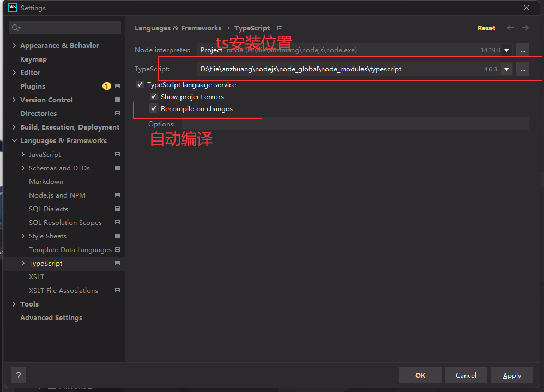Click the project-level icon beside Version Control
544x392 pixels.
118,100
